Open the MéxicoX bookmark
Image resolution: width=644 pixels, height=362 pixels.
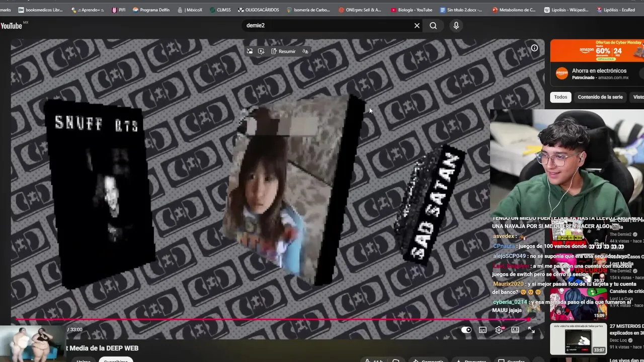[x=190, y=10]
